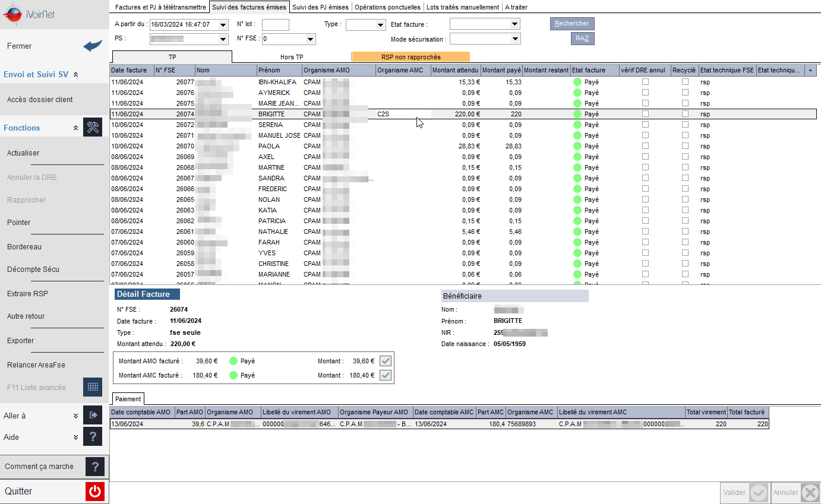The width and height of the screenshot is (821, 504).
Task: Switch to Suivi des PJ émises tab
Action: (321, 7)
